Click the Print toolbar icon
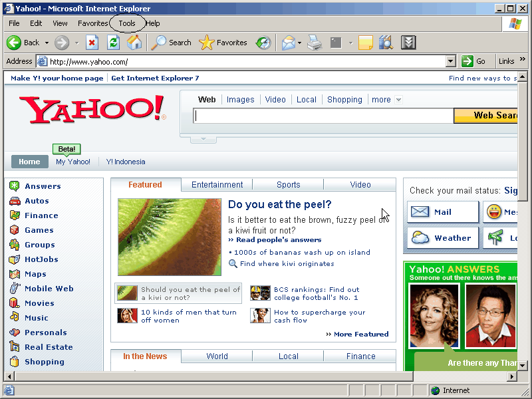This screenshot has height=399, width=532. (x=315, y=43)
